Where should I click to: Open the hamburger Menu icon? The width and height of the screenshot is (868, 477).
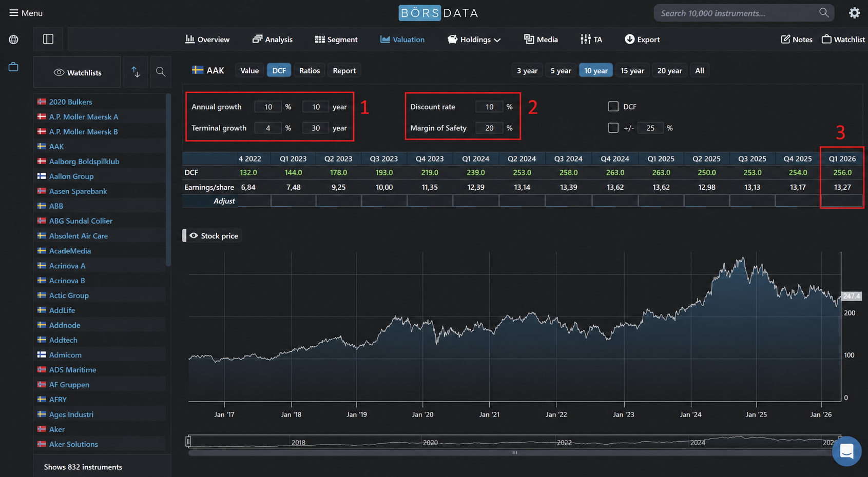[14, 13]
